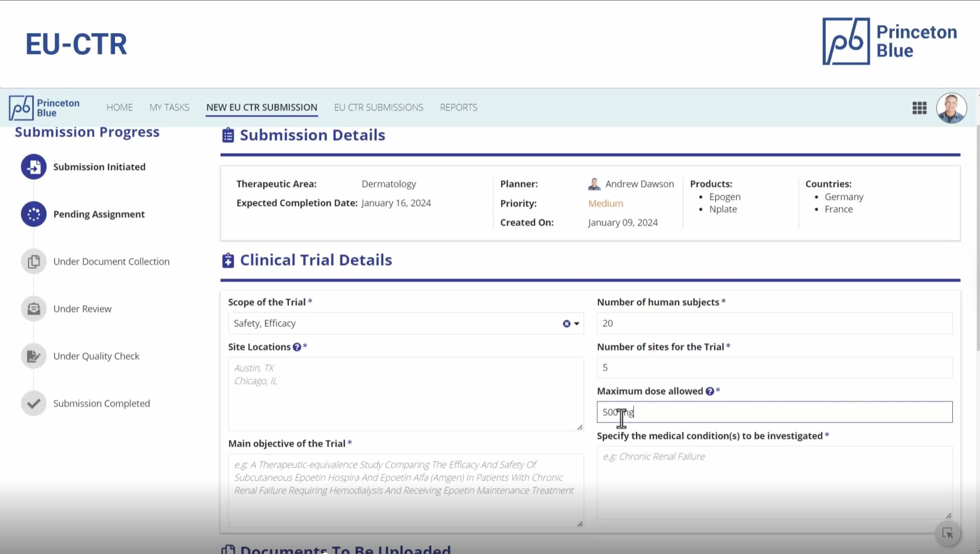
Task: Show help for Site Locations field
Action: pyautogui.click(x=297, y=347)
